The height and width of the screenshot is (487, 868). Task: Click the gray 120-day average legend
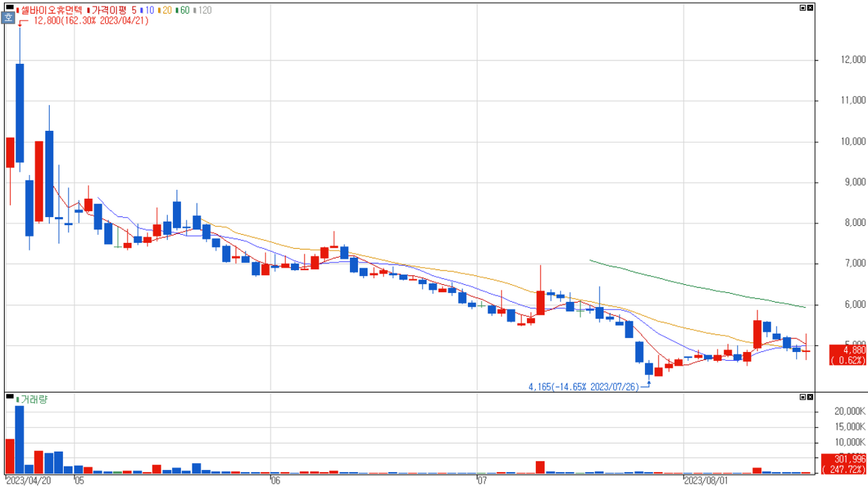pyautogui.click(x=201, y=10)
